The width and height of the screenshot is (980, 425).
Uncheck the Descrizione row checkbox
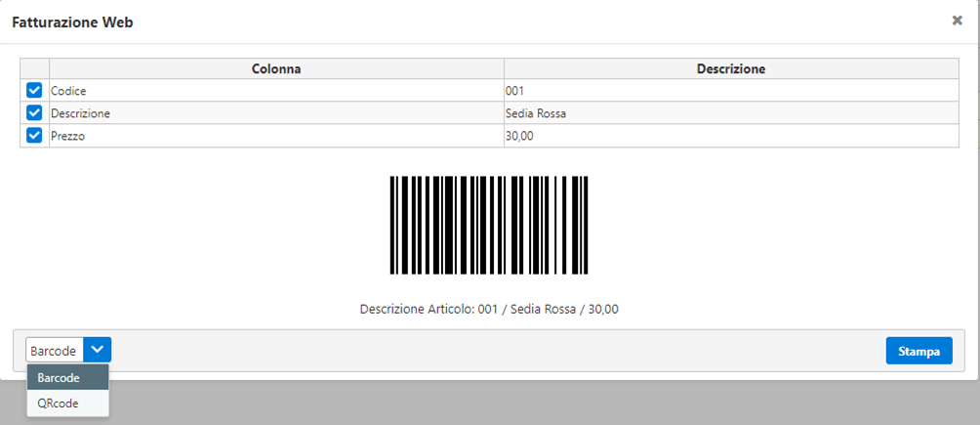pyautogui.click(x=34, y=113)
